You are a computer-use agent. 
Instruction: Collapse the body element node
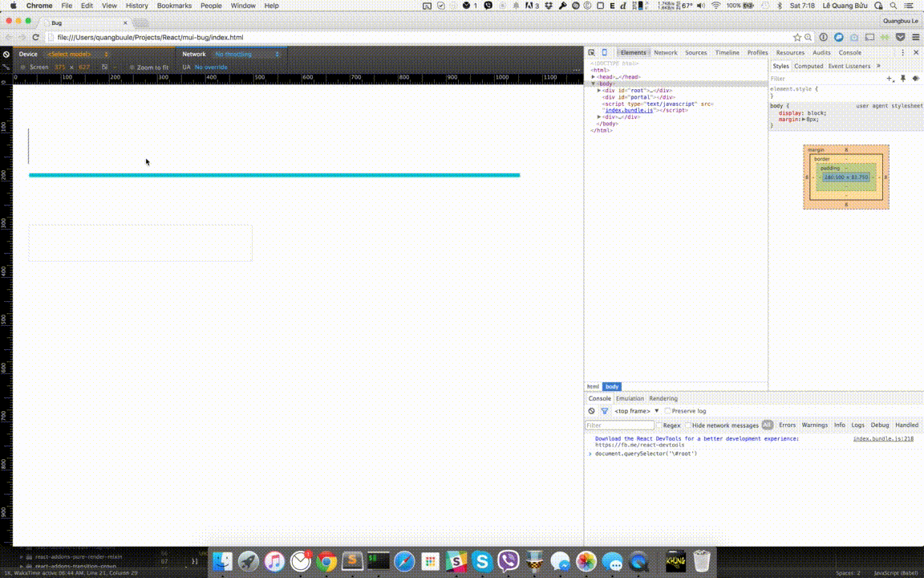click(594, 83)
